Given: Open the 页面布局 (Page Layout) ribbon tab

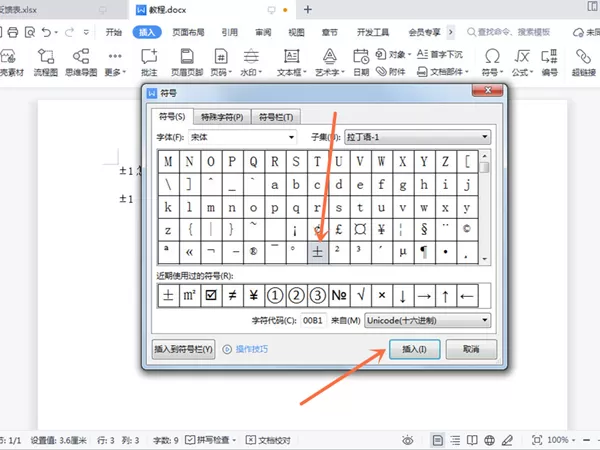Looking at the screenshot, I should 188,32.
